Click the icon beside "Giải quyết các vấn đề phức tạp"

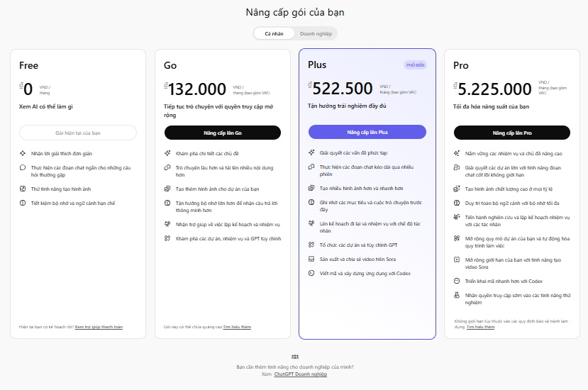[x=311, y=152]
